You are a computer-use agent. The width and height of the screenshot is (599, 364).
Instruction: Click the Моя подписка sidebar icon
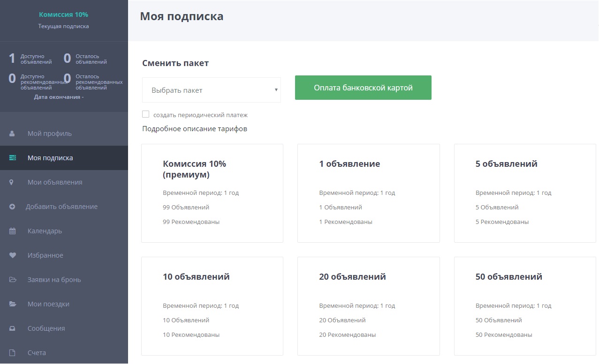click(13, 158)
